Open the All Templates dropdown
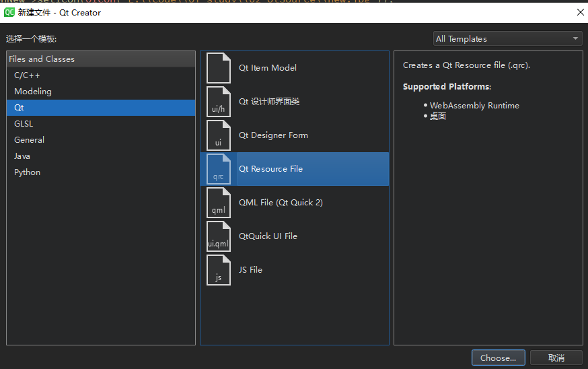Image resolution: width=588 pixels, height=369 pixels. (x=508, y=39)
